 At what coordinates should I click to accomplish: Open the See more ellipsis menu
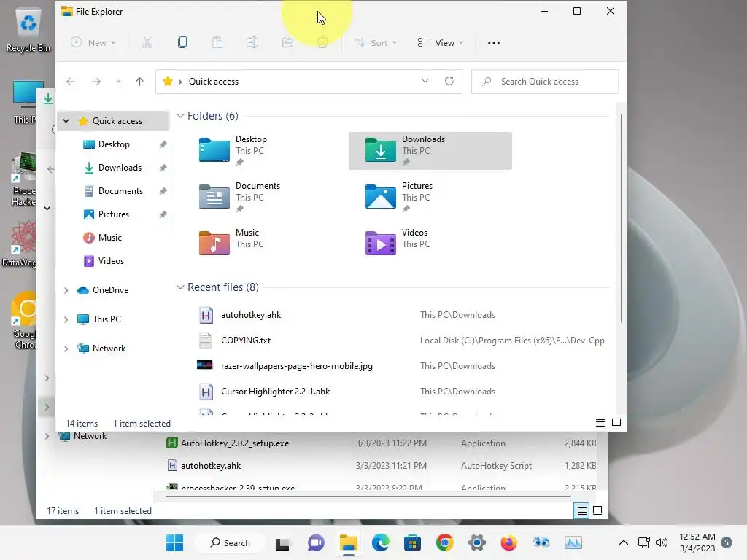494,43
